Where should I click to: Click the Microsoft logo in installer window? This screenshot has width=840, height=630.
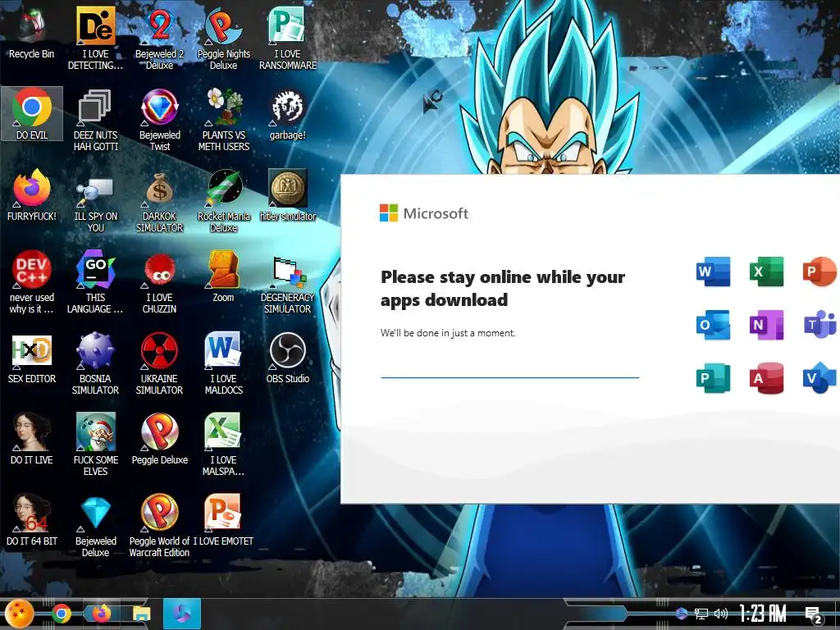pyautogui.click(x=424, y=213)
